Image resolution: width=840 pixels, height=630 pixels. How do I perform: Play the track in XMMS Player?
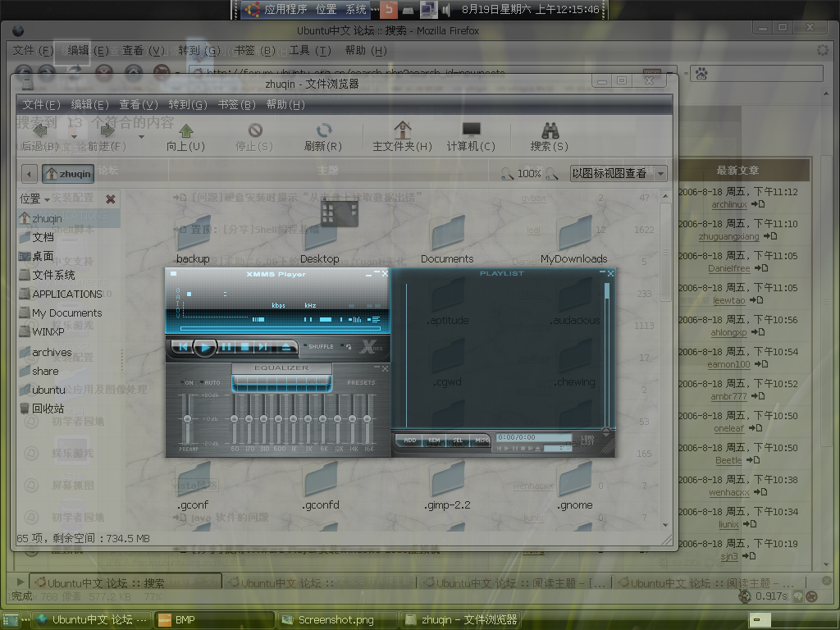(x=204, y=347)
